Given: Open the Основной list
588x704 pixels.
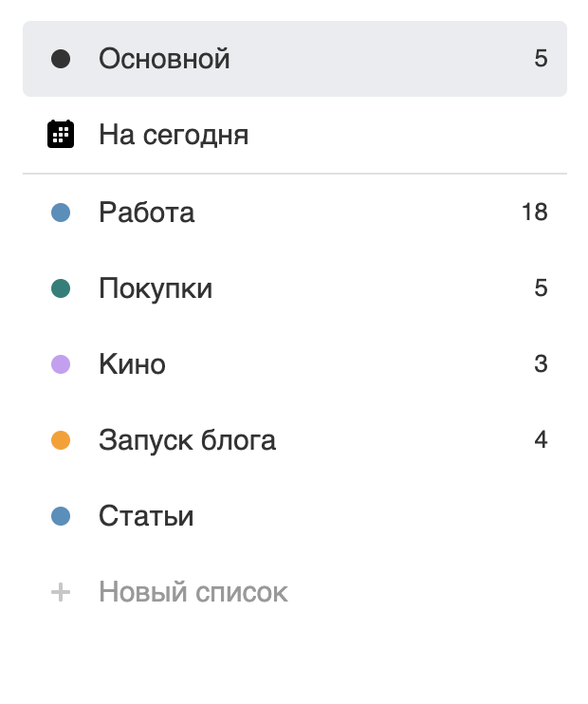Looking at the screenshot, I should pos(295,59).
